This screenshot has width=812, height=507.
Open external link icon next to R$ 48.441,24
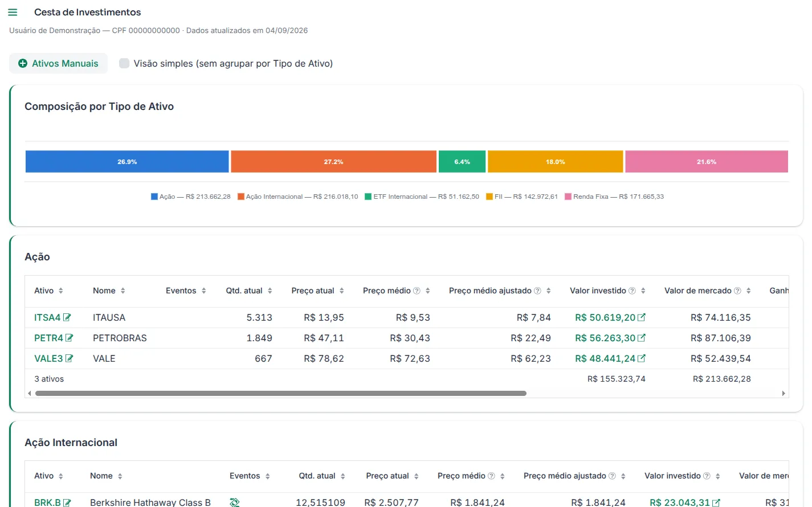pos(642,358)
